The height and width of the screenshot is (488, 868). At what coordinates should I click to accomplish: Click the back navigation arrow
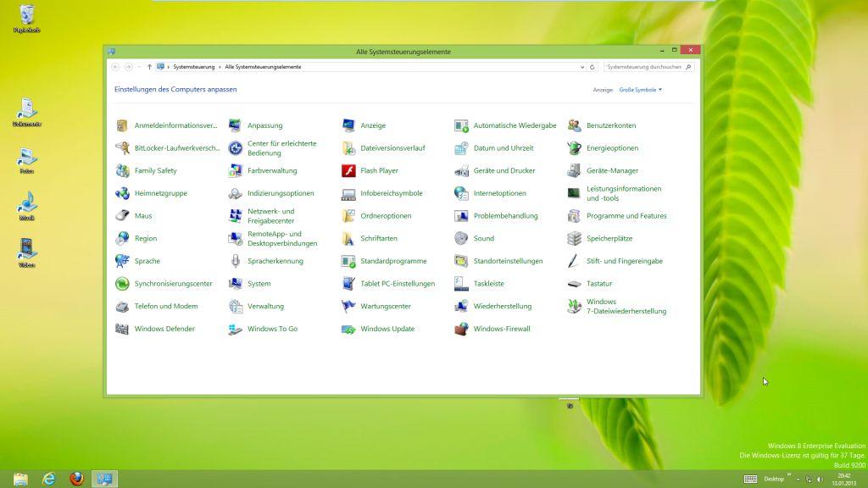115,67
